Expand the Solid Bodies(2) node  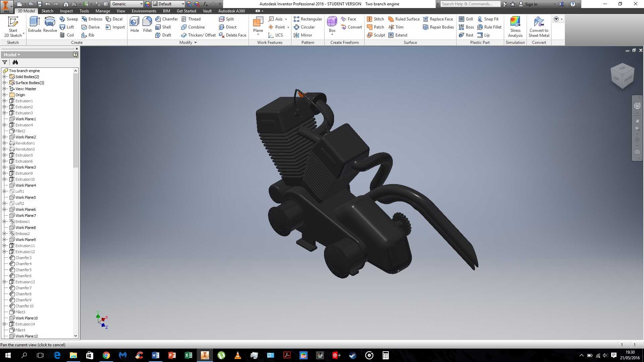pyautogui.click(x=4, y=77)
